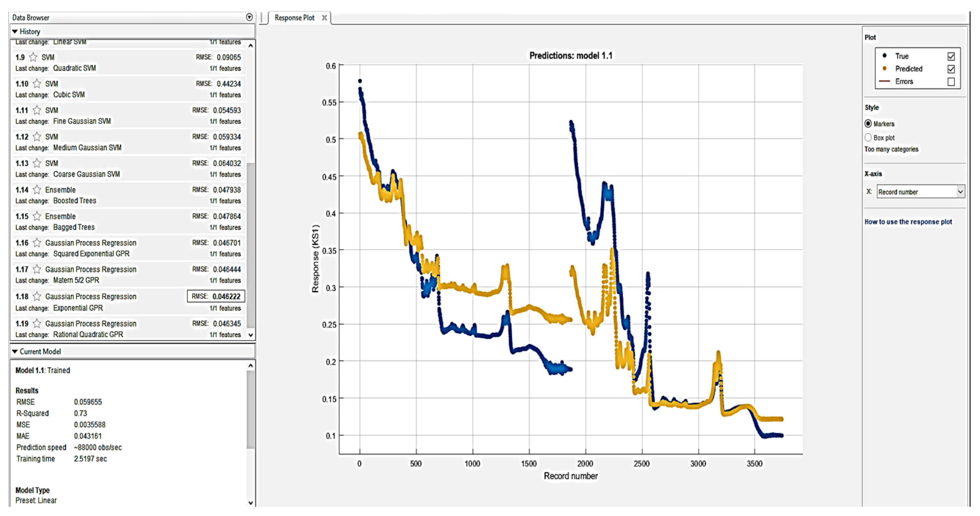This screenshot has height=516, width=980.
Task: Open the X-axis Record number dropdown
Action: tap(960, 192)
